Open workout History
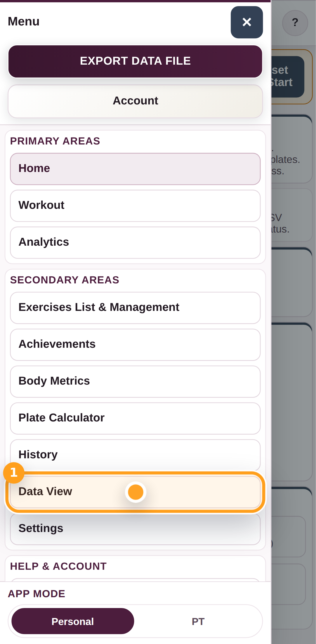The image size is (316, 644). click(135, 454)
